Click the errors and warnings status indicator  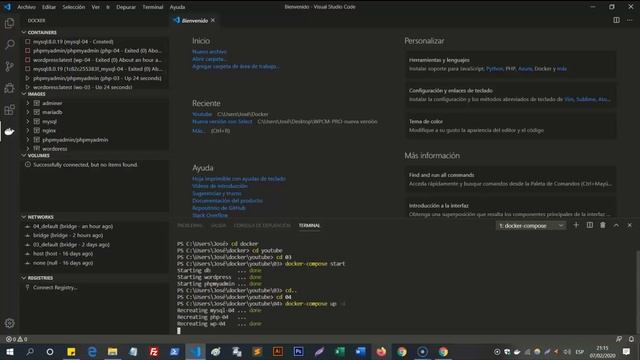click(16, 339)
